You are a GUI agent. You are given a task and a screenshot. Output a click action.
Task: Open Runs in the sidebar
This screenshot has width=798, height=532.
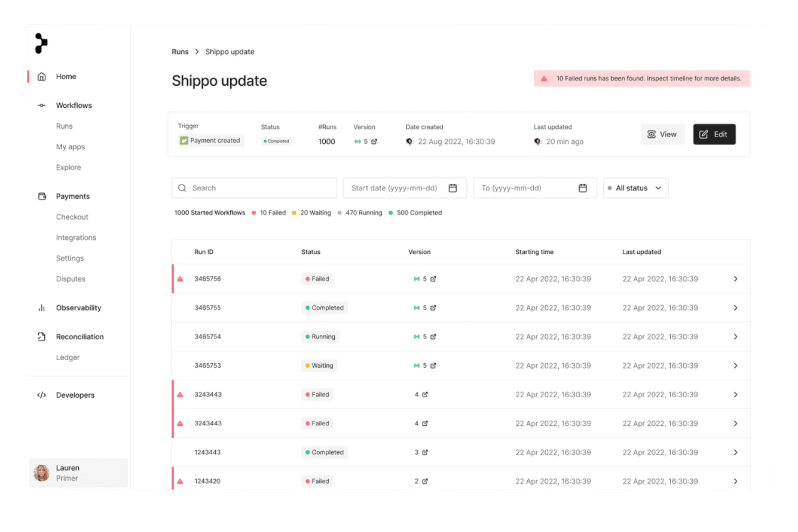point(64,126)
